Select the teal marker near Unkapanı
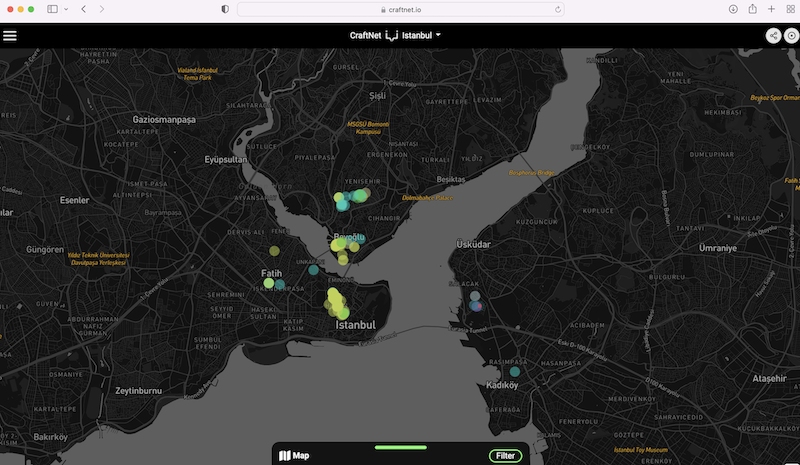This screenshot has height=465, width=800. [x=313, y=270]
